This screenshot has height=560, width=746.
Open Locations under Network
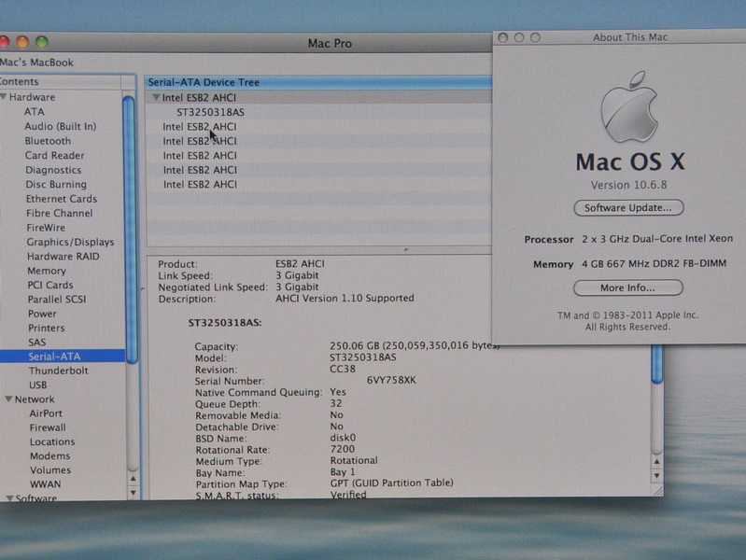[x=52, y=441]
